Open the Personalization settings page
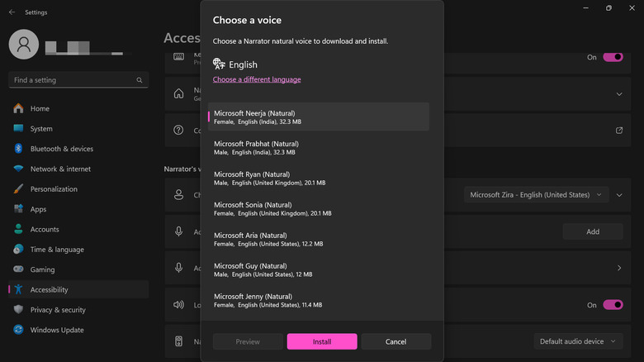The height and width of the screenshot is (362, 644). point(54,189)
